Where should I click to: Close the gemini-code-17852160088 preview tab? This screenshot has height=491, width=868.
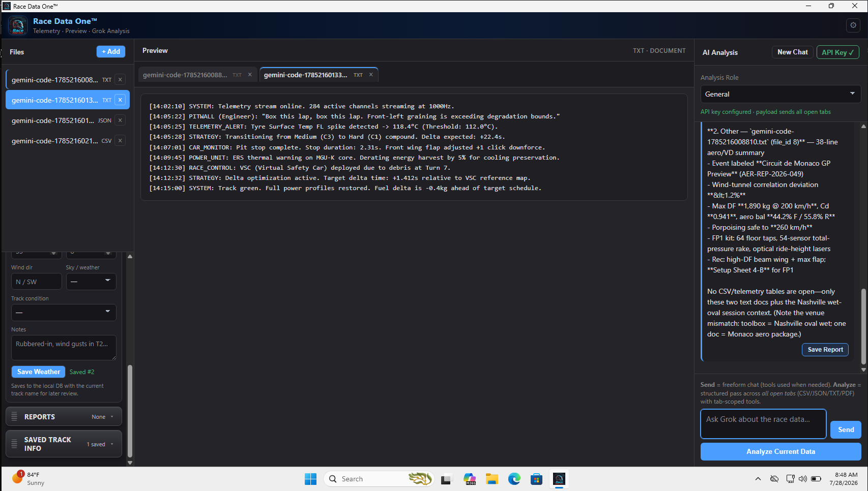pyautogui.click(x=250, y=75)
